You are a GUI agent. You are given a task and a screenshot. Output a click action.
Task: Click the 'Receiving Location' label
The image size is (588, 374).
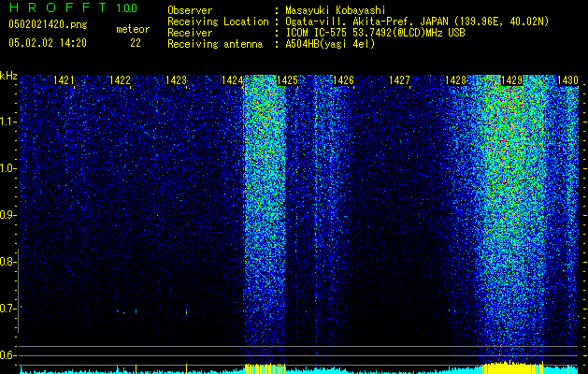pos(218,22)
